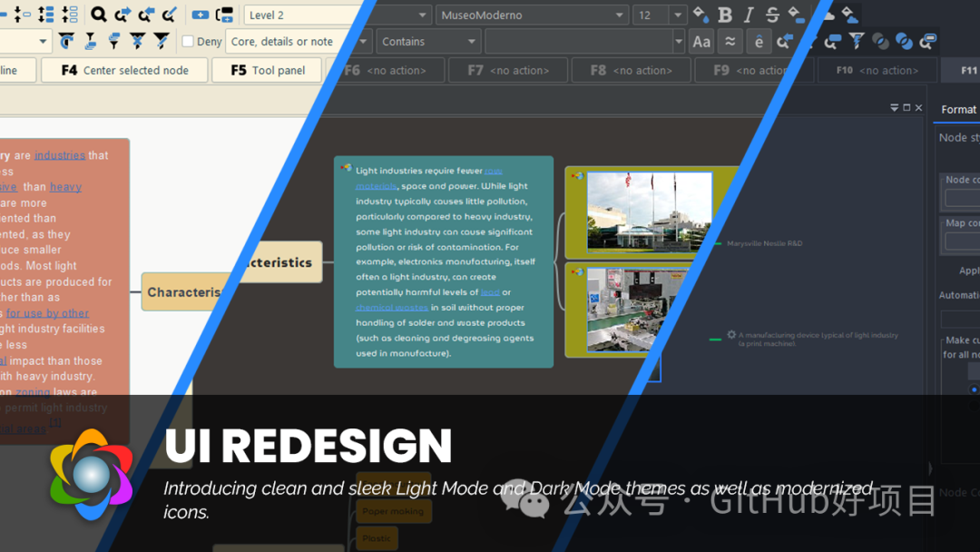Open the Format panel options menu arrow
Image resolution: width=980 pixels, height=552 pixels.
point(895,107)
